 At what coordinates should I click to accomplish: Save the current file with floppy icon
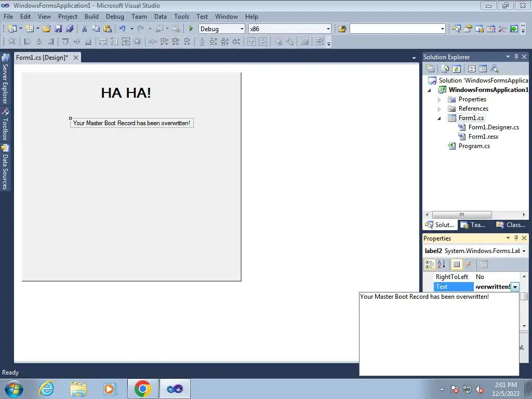(x=58, y=29)
